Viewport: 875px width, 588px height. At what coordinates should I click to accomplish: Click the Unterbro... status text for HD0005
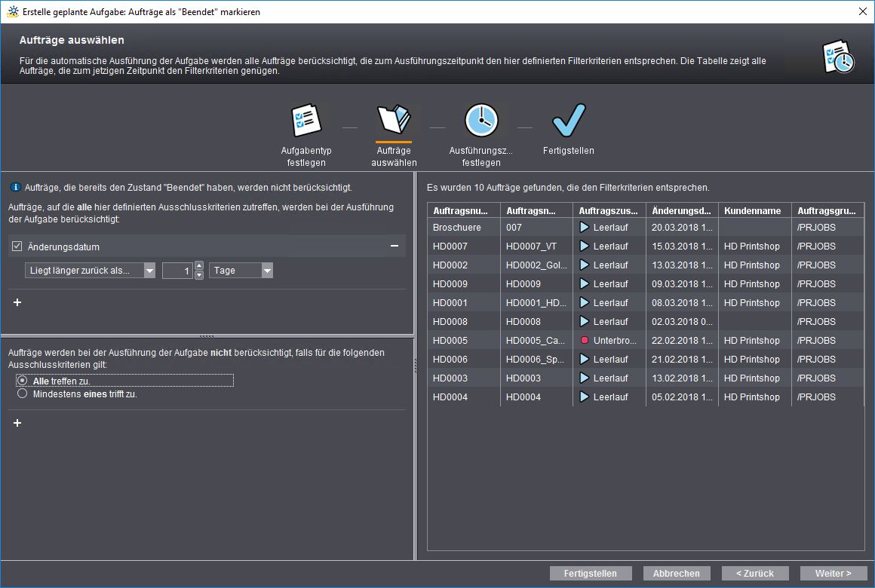[x=615, y=340]
